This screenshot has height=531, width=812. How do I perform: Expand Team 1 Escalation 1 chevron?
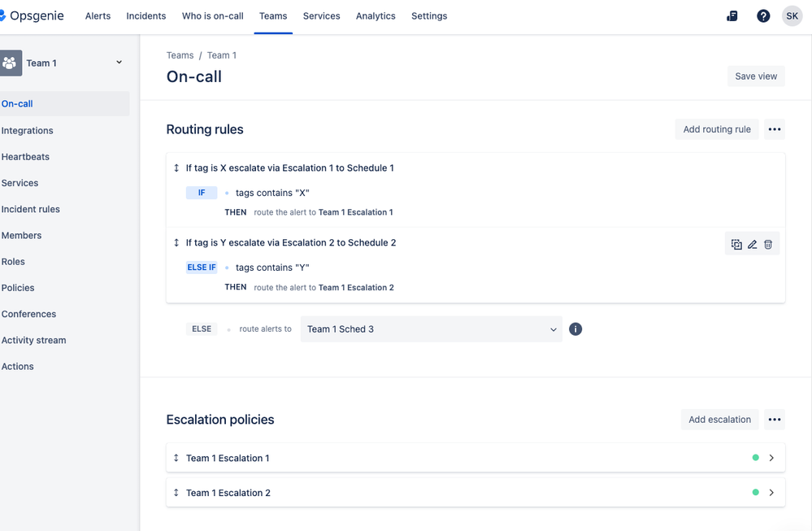pos(771,458)
